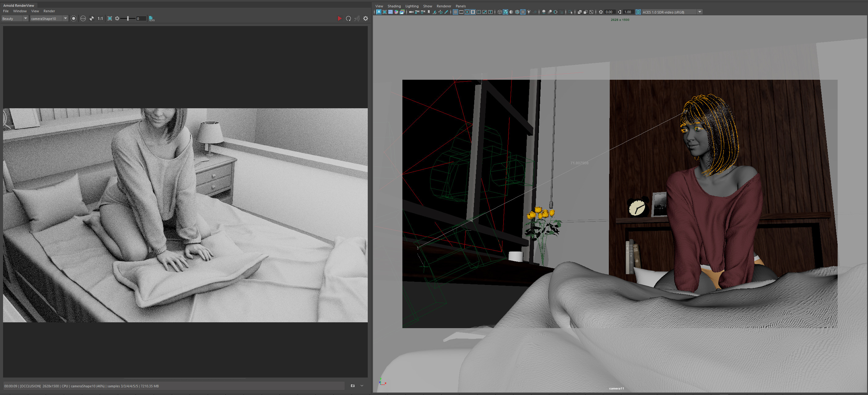Image resolution: width=868 pixels, height=395 pixels.
Task: Click the Image Plane icon
Action: click(x=434, y=12)
